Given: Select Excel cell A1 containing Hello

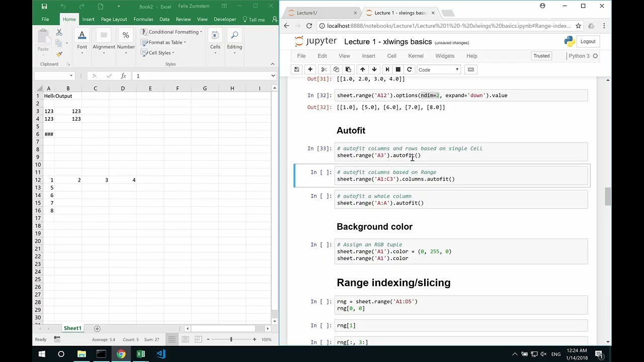Looking at the screenshot, I should tap(49, 96).
